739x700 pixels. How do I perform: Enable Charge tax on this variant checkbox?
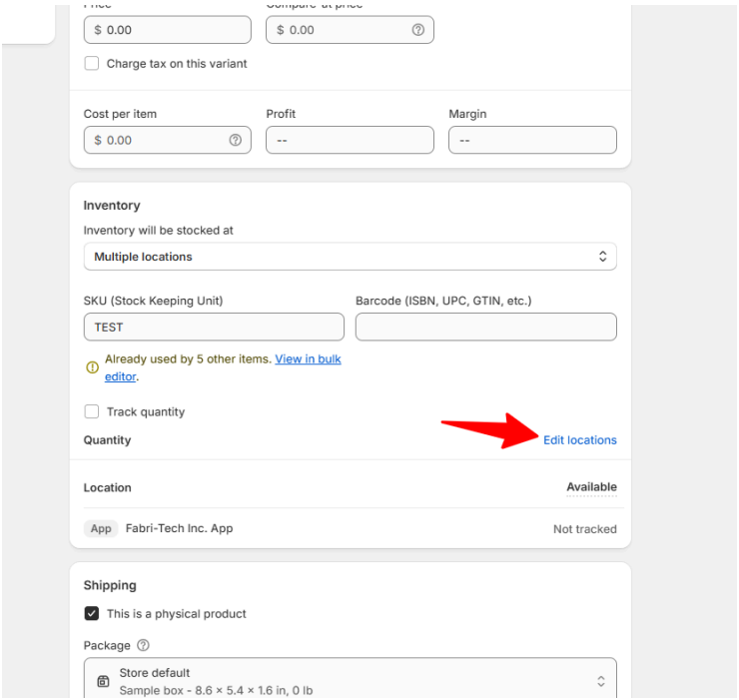pyautogui.click(x=92, y=64)
